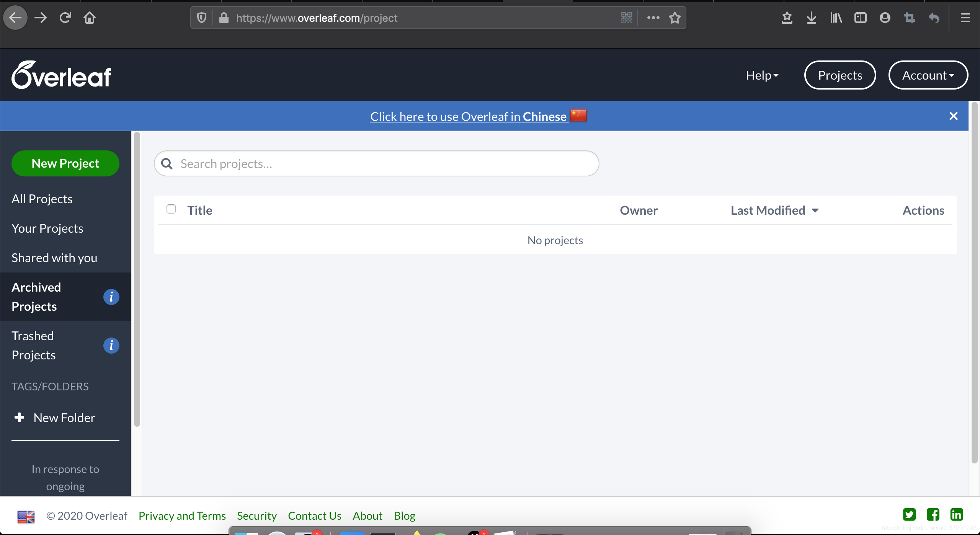Click the Trashed Projects info icon
980x535 pixels.
111,346
